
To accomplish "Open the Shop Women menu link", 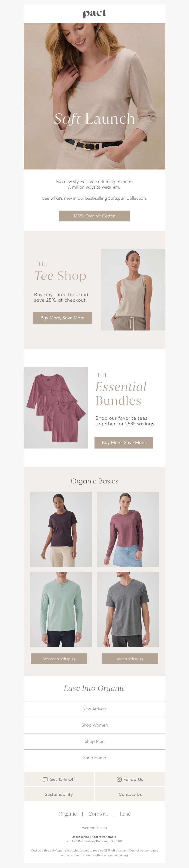I will 94,725.
